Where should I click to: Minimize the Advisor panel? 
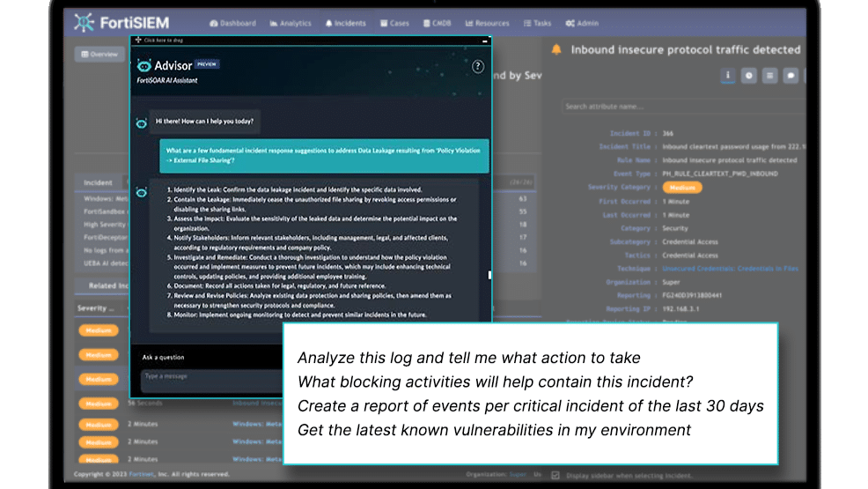[x=484, y=41]
